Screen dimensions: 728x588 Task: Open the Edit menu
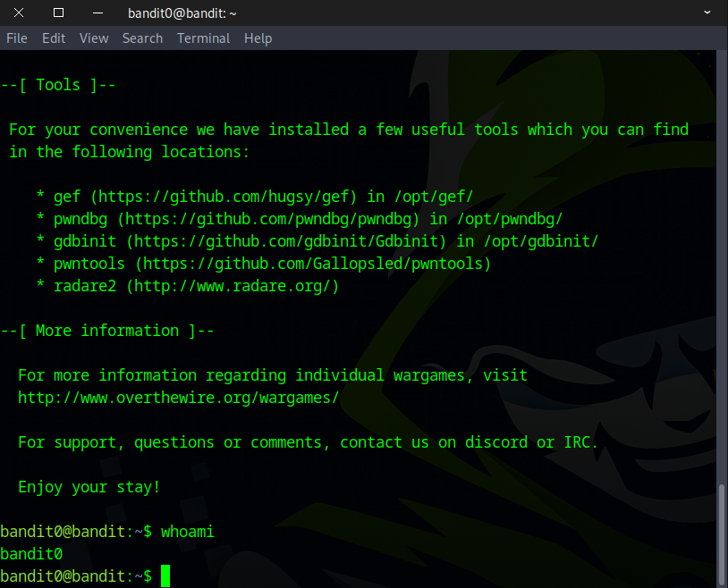pyautogui.click(x=54, y=38)
